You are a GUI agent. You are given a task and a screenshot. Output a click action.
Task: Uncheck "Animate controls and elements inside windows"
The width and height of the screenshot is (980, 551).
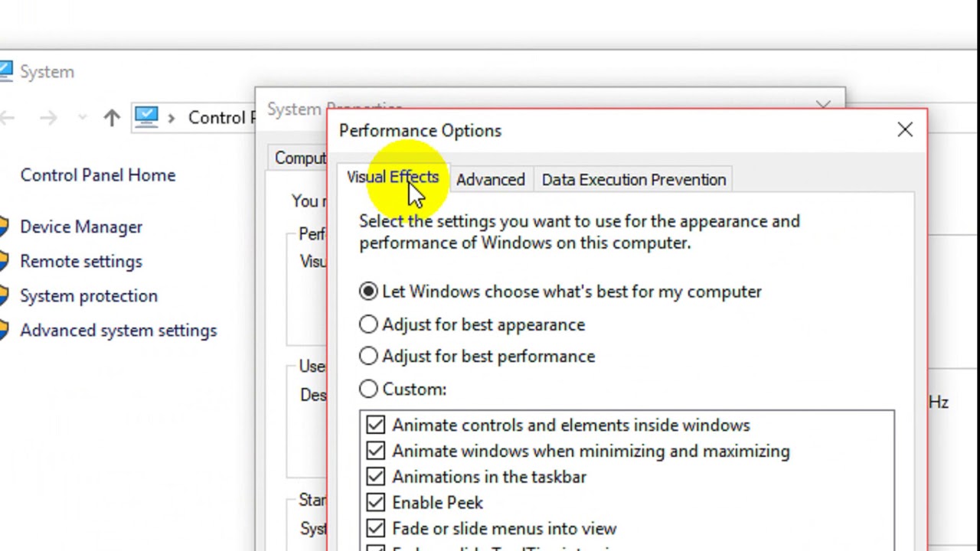pos(375,425)
